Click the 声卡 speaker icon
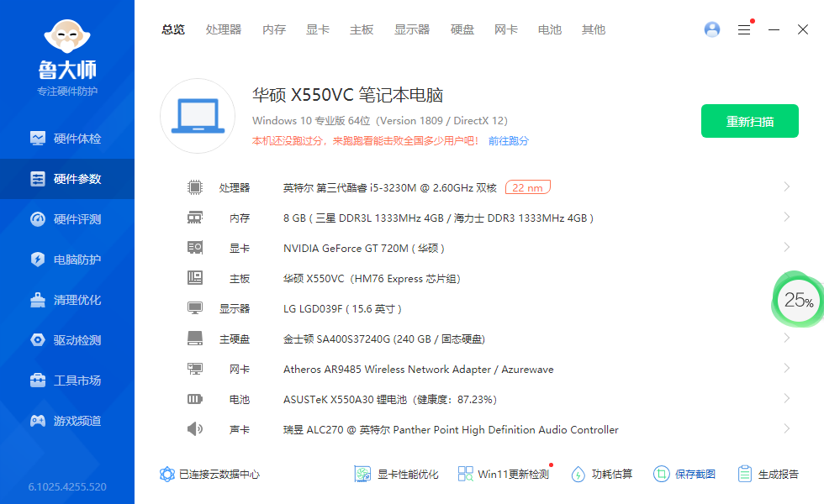This screenshot has width=824, height=504. (x=195, y=429)
